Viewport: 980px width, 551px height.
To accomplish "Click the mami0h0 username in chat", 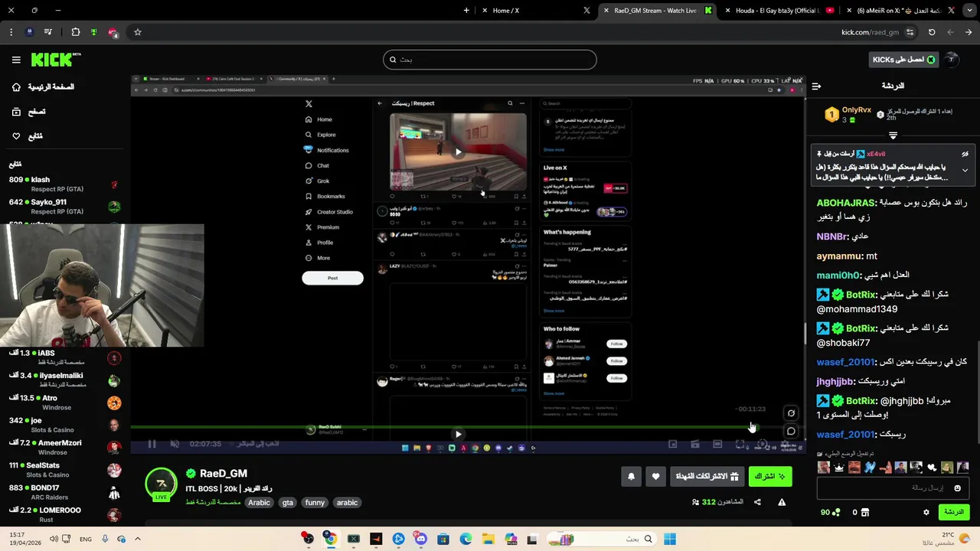I will tap(838, 275).
